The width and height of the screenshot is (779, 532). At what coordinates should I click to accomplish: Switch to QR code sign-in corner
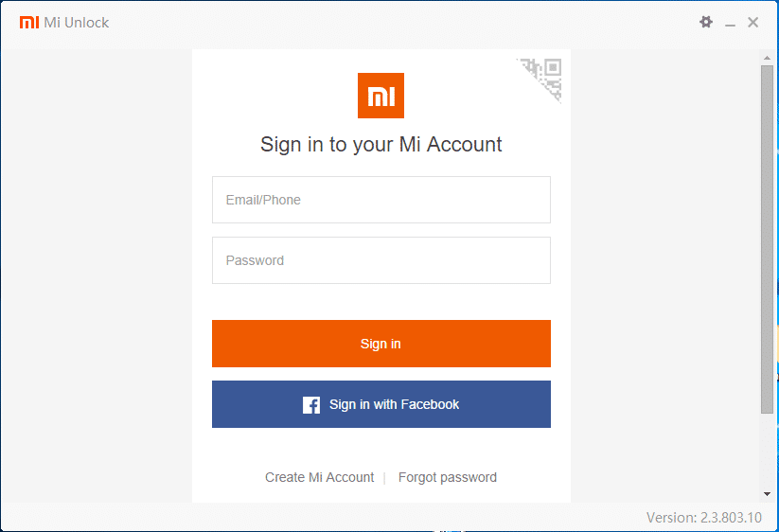click(543, 77)
